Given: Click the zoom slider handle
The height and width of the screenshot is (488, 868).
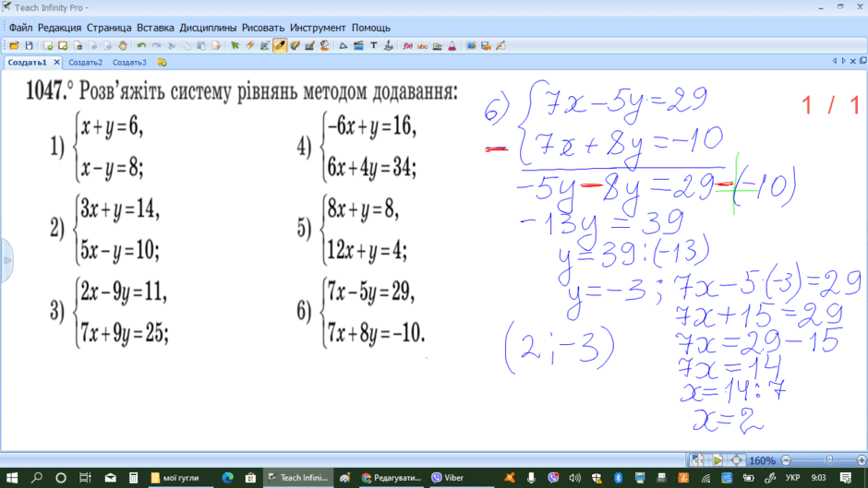Looking at the screenshot, I should (828, 460).
